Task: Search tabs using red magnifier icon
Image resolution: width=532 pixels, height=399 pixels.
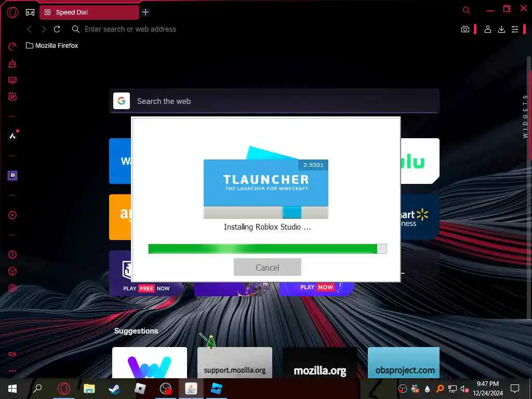Action: [x=467, y=10]
